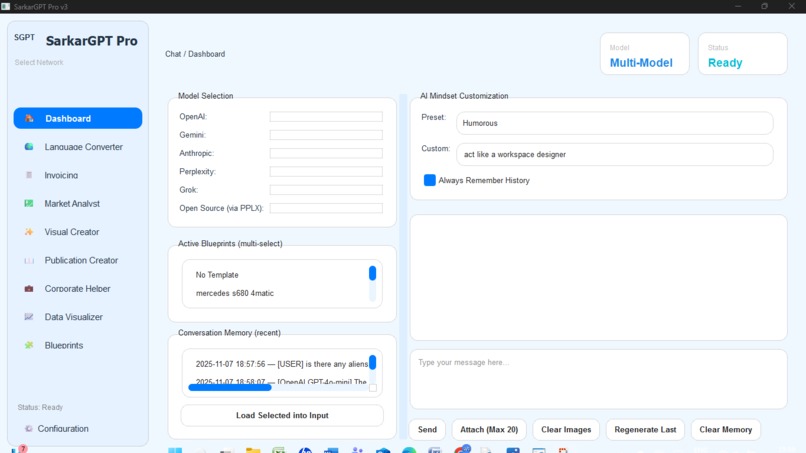Toggle Always Remember History checkbox
This screenshot has height=453, width=806.
point(429,180)
